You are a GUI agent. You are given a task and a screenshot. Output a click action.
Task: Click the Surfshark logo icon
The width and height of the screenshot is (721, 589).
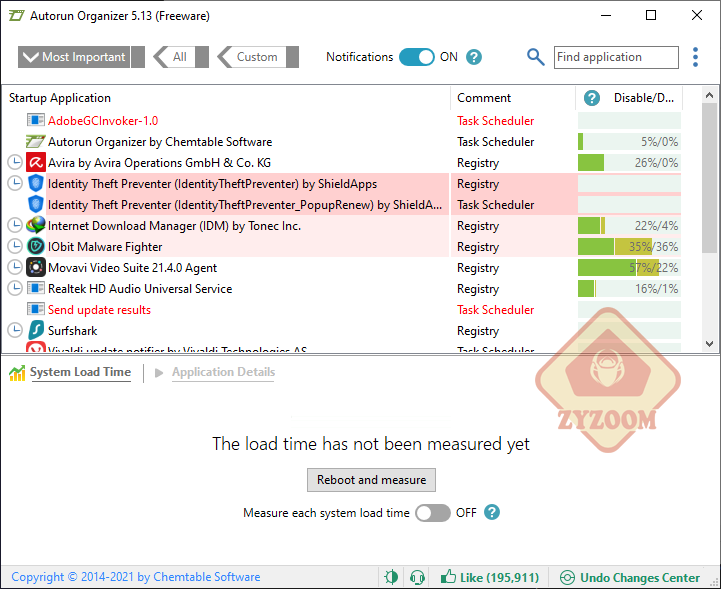(x=36, y=330)
